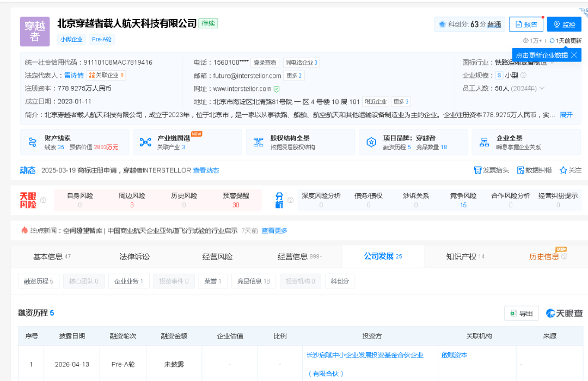Image resolution: width=588 pixels, height=381 pixels.
Task: Click the 财产线索 property clues icon
Action: [x=32, y=142]
